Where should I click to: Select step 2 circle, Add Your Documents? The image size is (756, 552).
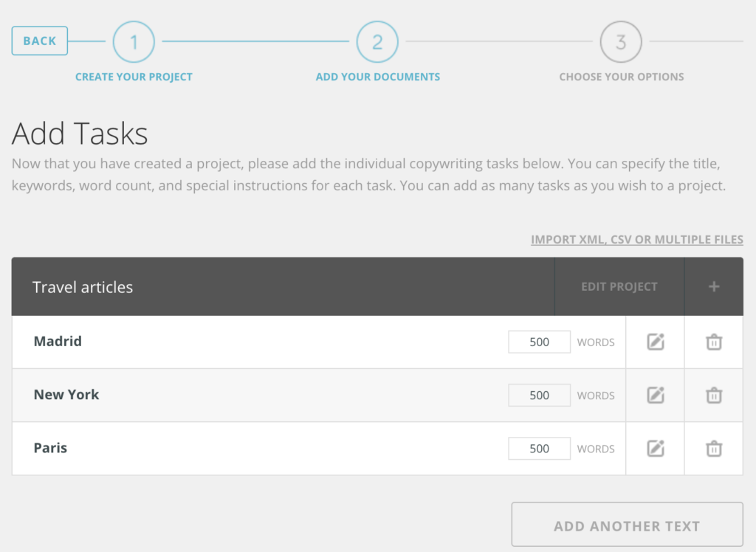[x=377, y=41]
